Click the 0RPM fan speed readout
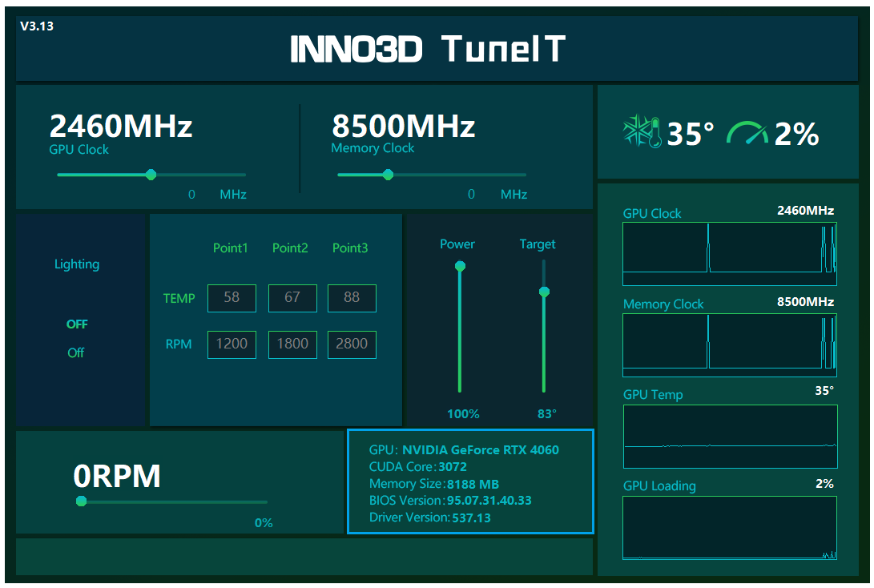This screenshot has width=874, height=588. 117,477
